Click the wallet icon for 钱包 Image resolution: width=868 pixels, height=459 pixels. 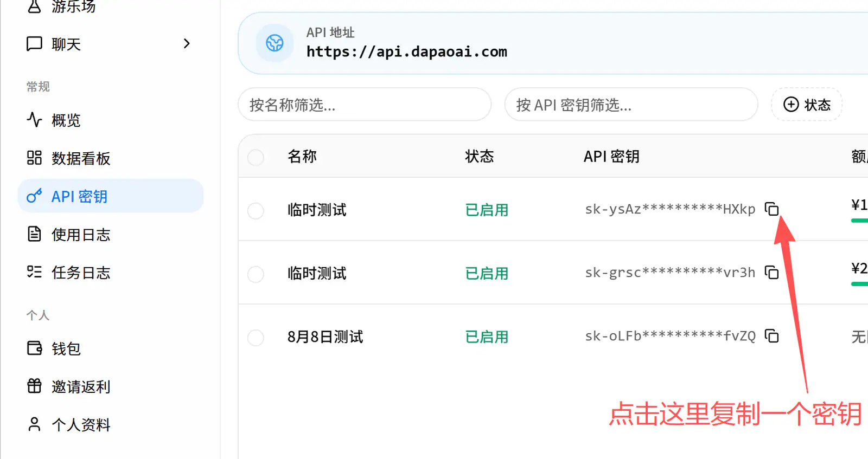tap(34, 348)
